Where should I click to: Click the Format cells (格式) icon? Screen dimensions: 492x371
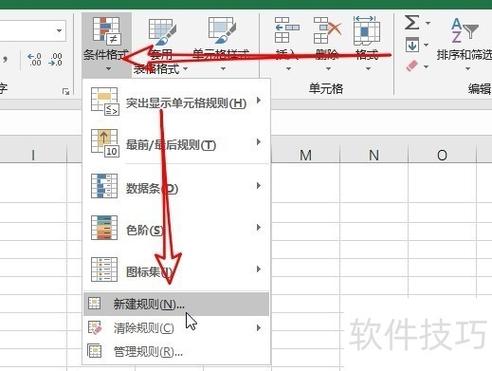tap(366, 30)
